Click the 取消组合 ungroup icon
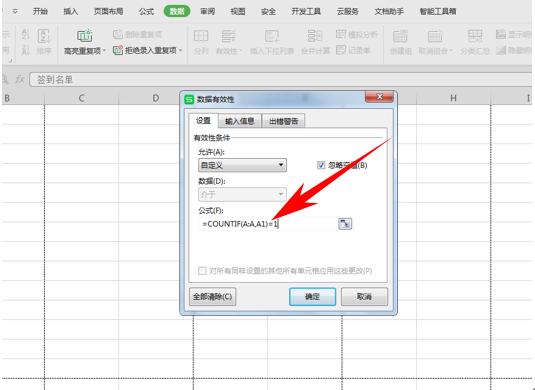535x390 pixels. pyautogui.click(x=435, y=36)
